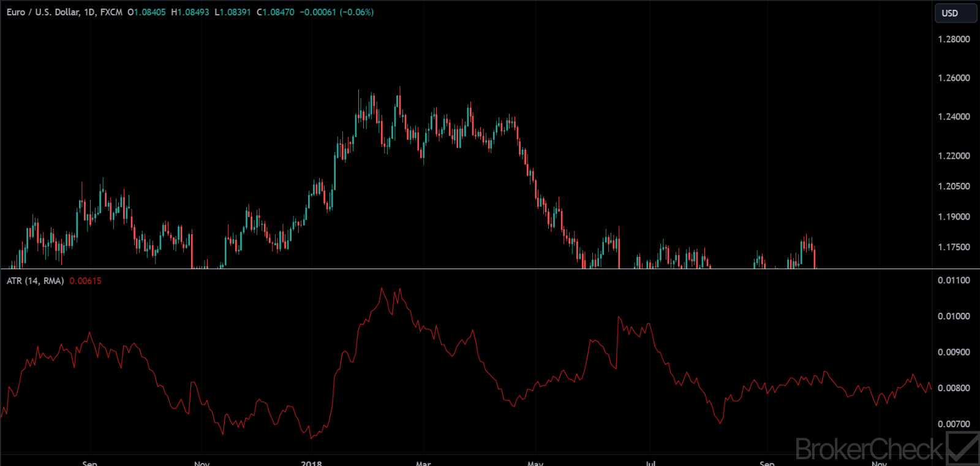Click the 0.00800 ATR axis label

click(x=954, y=388)
